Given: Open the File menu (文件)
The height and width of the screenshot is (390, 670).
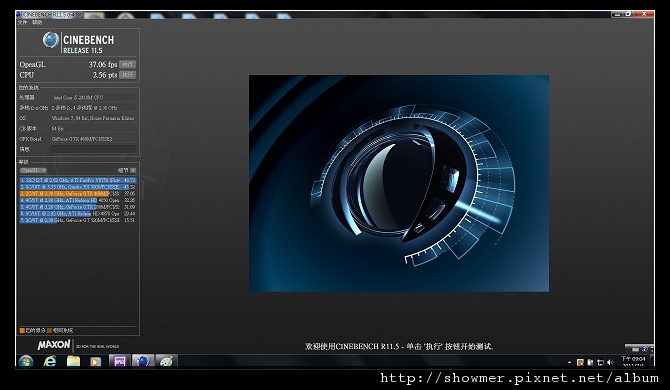Looking at the screenshot, I should click(22, 22).
